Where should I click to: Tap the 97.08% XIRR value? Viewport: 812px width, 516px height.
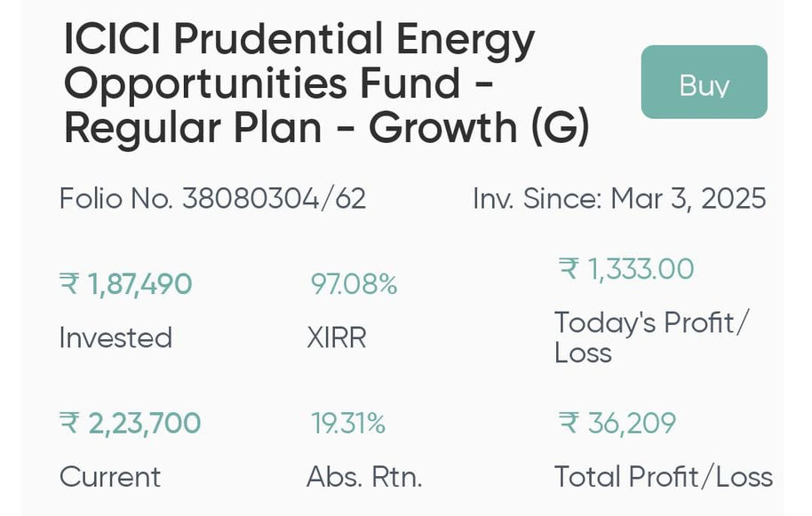pyautogui.click(x=354, y=284)
